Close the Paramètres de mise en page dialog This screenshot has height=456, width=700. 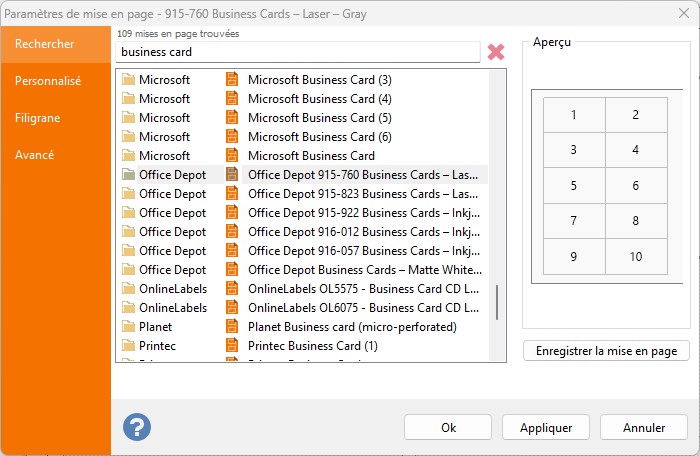(x=683, y=13)
